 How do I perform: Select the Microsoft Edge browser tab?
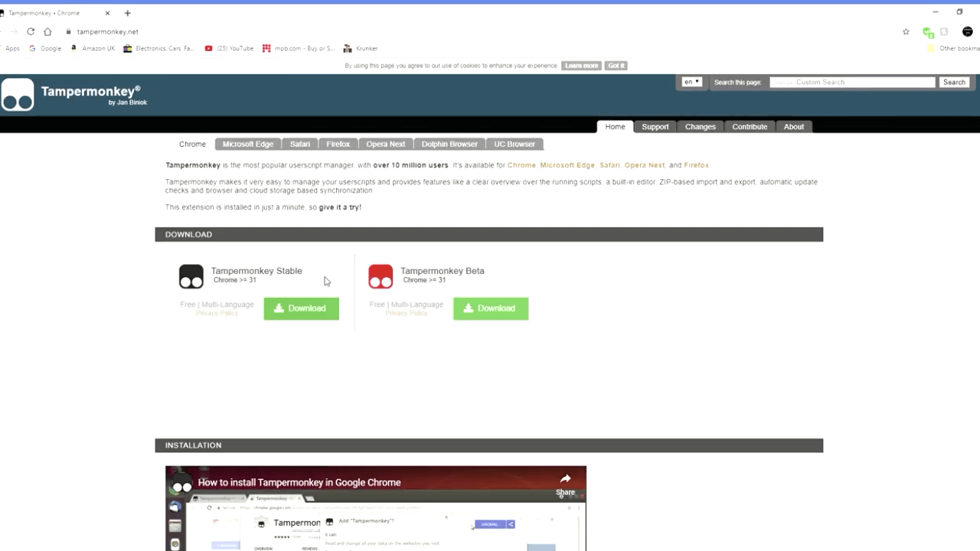(248, 144)
